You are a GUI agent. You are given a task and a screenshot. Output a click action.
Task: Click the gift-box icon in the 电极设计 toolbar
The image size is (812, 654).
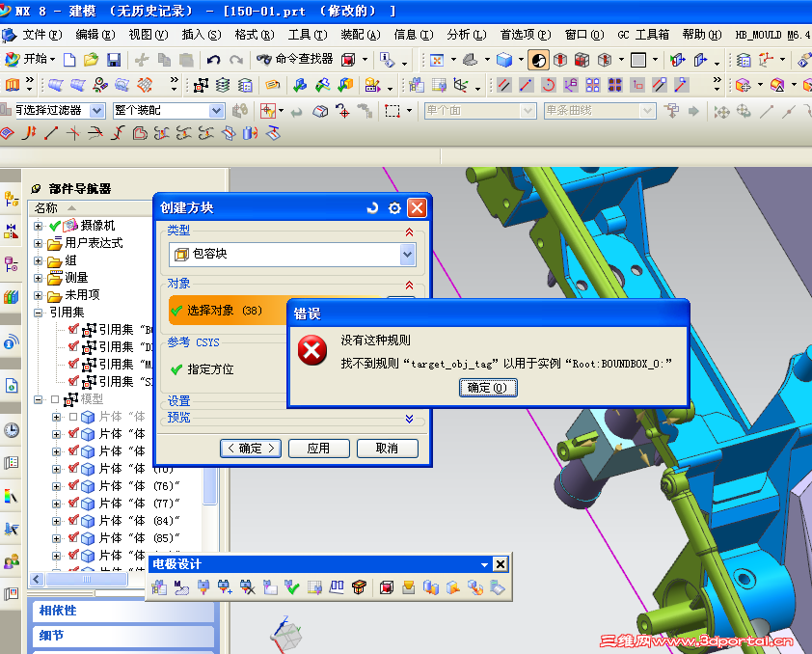(x=359, y=587)
